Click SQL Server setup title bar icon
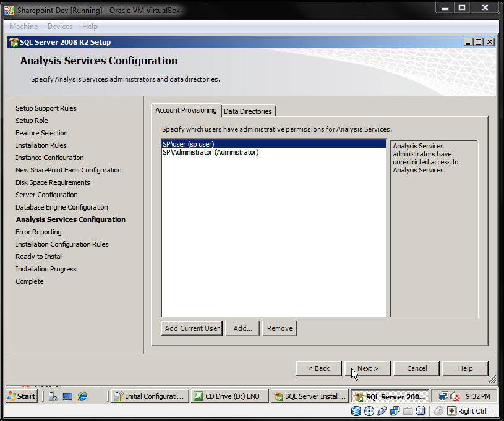The image size is (504, 421). point(14,42)
